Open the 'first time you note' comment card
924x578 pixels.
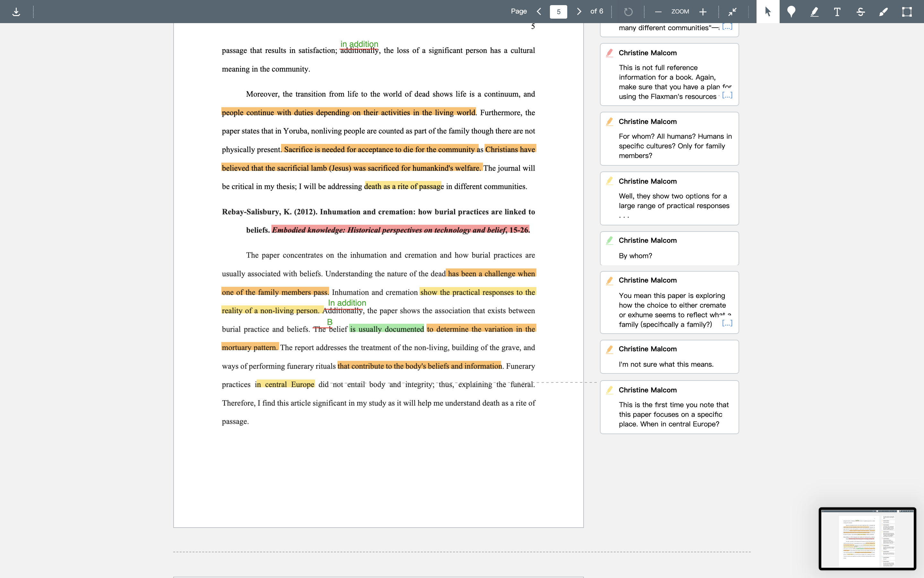click(669, 407)
